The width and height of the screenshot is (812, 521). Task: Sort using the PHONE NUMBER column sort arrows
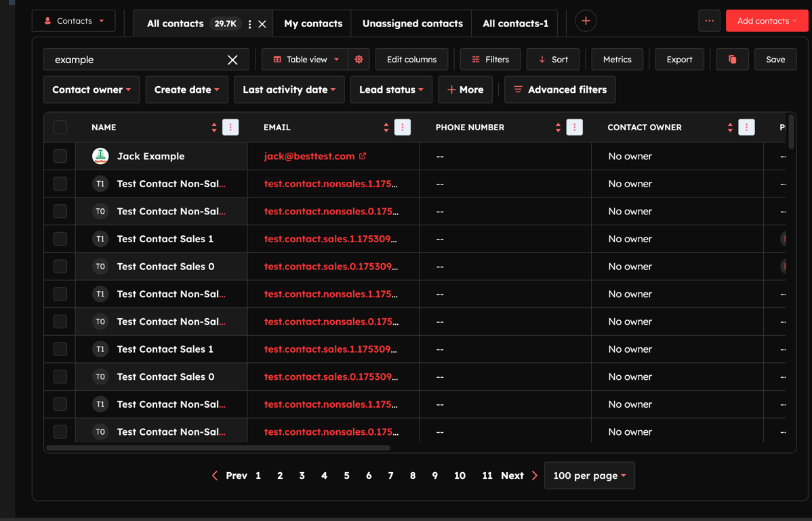pyautogui.click(x=557, y=127)
